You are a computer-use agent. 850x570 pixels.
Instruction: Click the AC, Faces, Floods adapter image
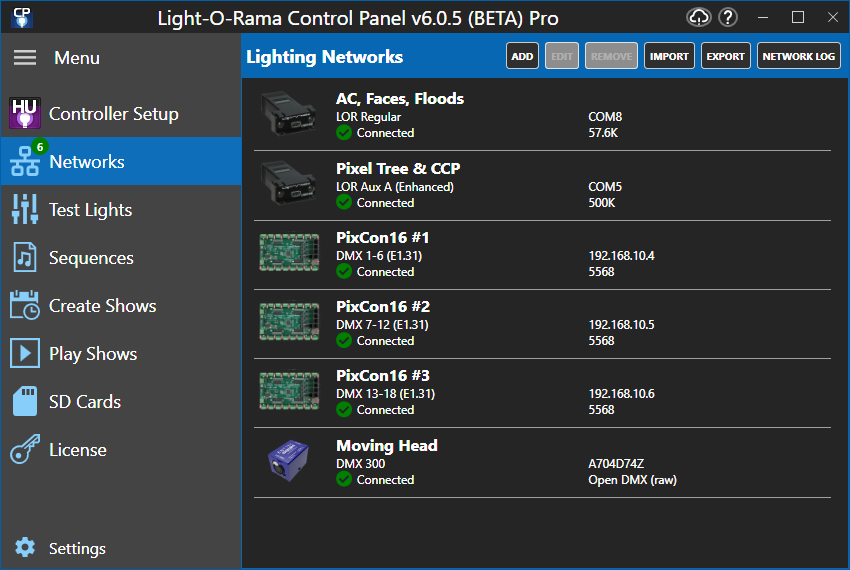click(289, 113)
